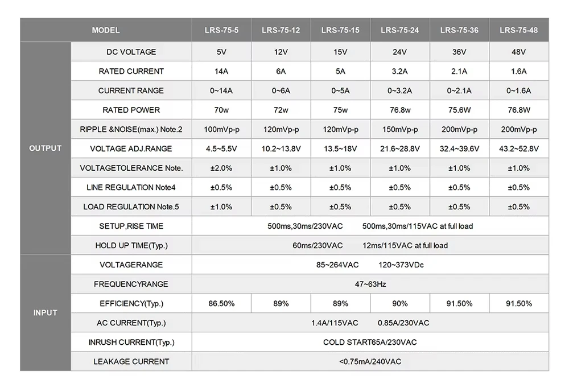This screenshot has height=392, width=569.
Task: Select the COLD START65A/230VAC inrush cell
Action: point(370,343)
